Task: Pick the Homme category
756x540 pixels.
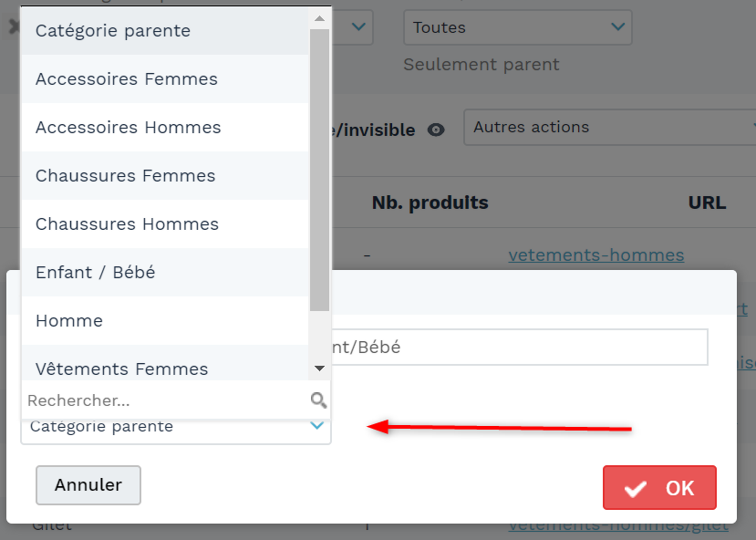Action: pyautogui.click(x=165, y=320)
